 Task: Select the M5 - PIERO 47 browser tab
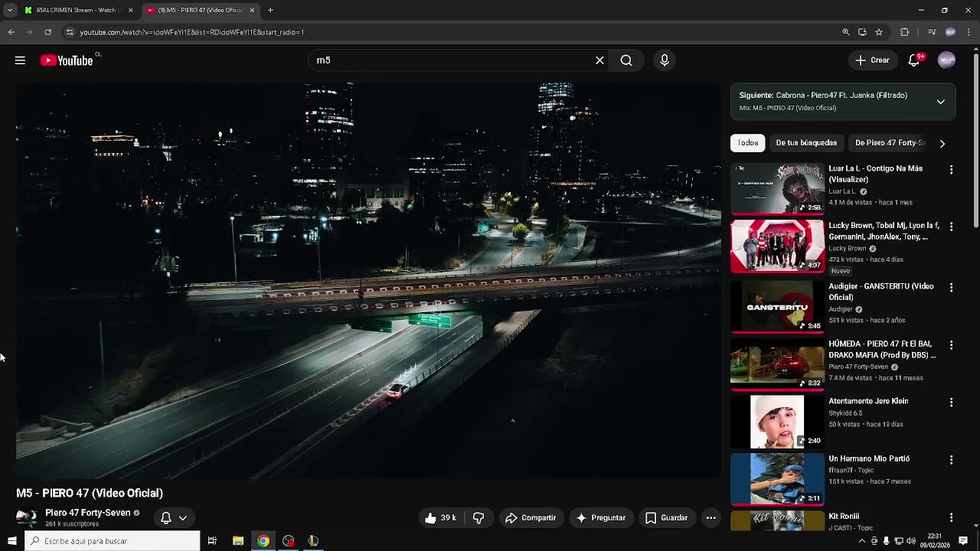tap(199, 10)
